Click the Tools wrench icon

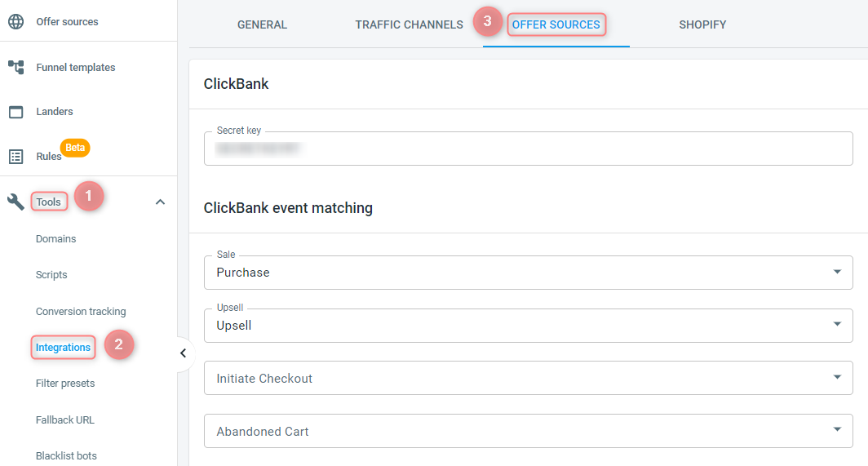click(x=15, y=202)
